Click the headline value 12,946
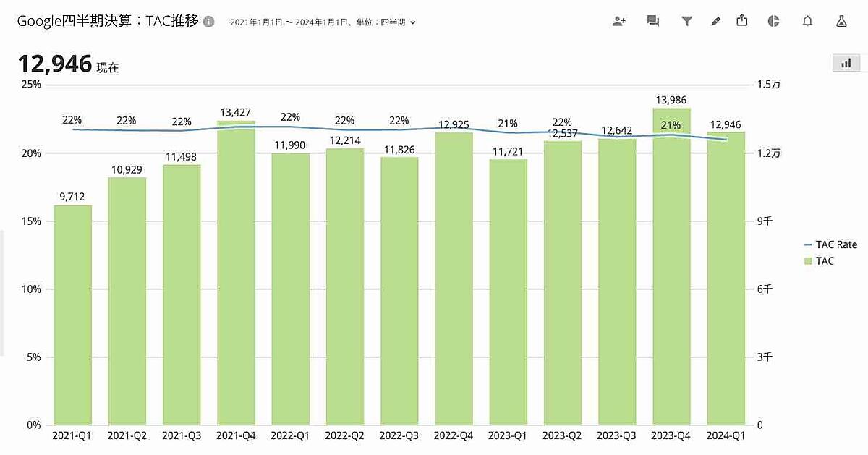Viewport: 868px width, 455px height. click(x=54, y=64)
